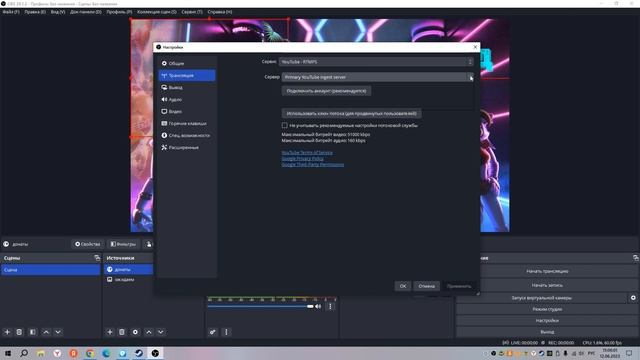Select the донаты source in Sources list

pos(129,269)
